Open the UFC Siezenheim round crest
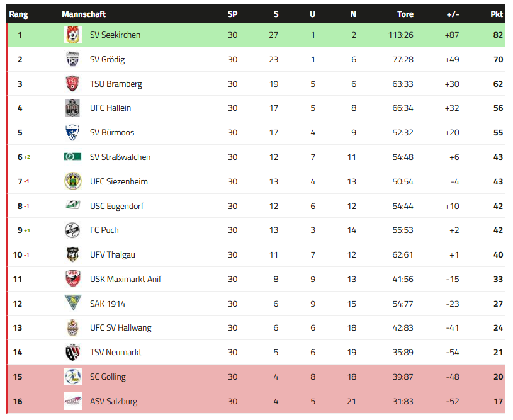The width and height of the screenshot is (513, 420). tap(72, 181)
